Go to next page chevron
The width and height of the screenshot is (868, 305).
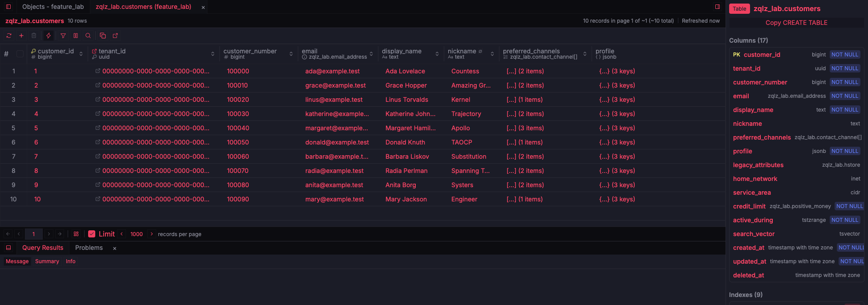(x=49, y=234)
